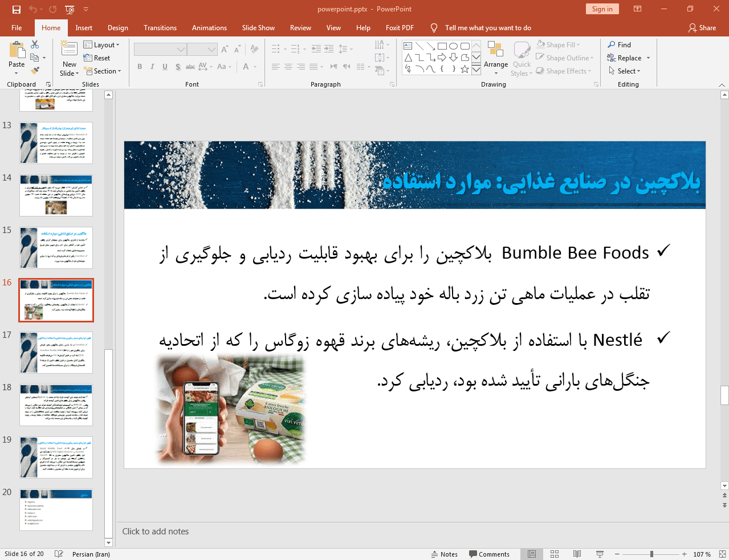The width and height of the screenshot is (729, 560).
Task: Increase list indent level
Action: tap(329, 49)
